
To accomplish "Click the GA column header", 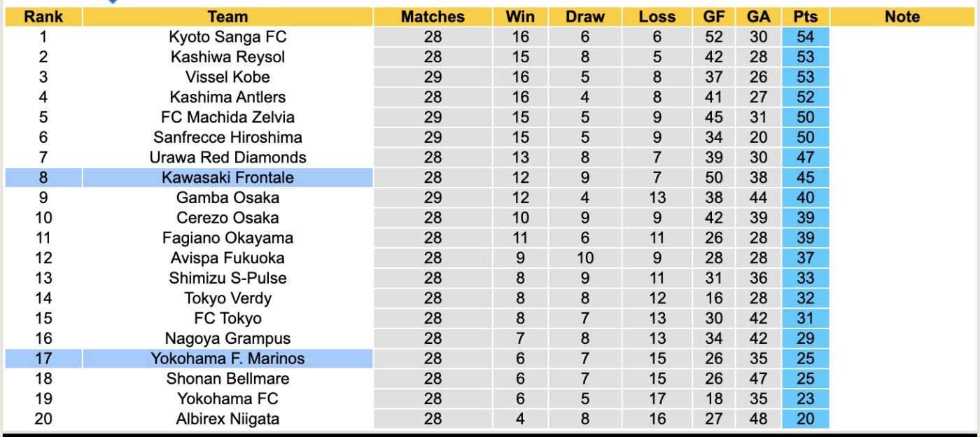I will 757,17.
